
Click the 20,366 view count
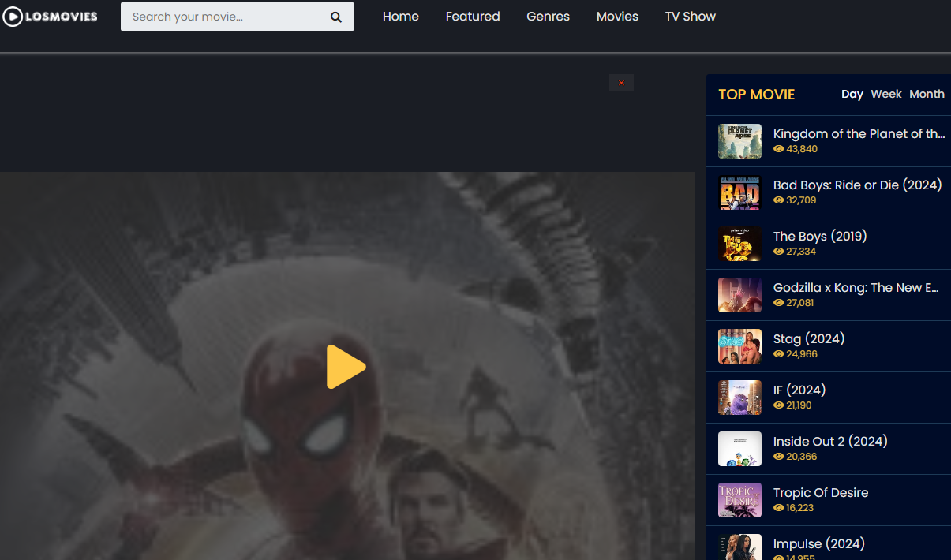point(802,457)
